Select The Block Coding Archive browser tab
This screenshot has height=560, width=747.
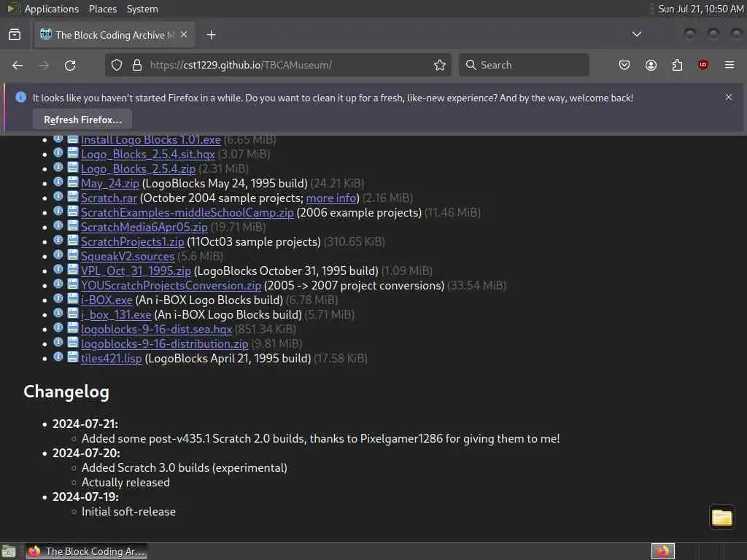click(115, 35)
